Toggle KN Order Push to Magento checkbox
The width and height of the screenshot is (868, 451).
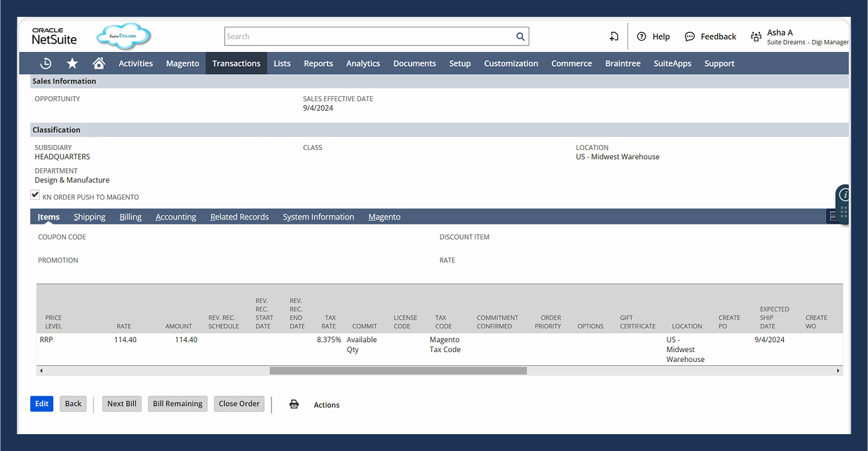pos(35,195)
